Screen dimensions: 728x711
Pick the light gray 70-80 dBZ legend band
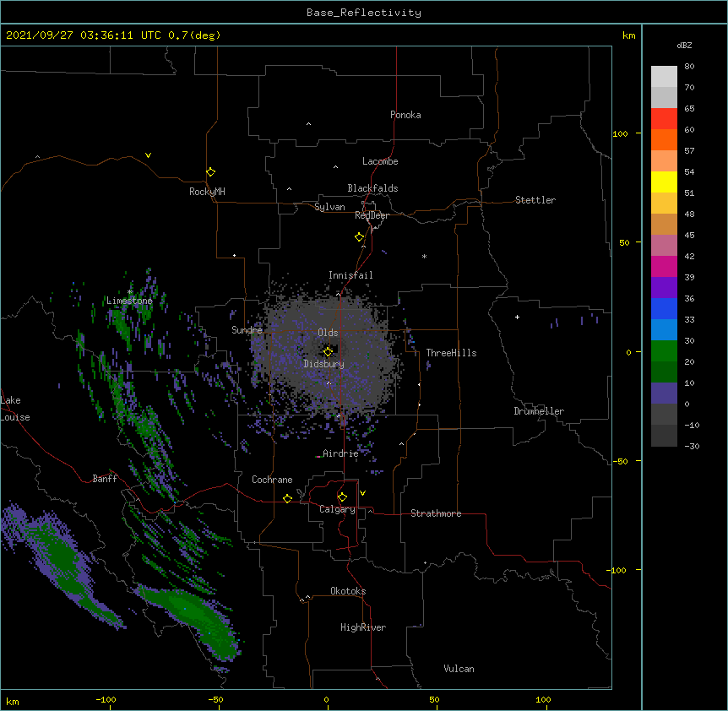click(x=664, y=77)
